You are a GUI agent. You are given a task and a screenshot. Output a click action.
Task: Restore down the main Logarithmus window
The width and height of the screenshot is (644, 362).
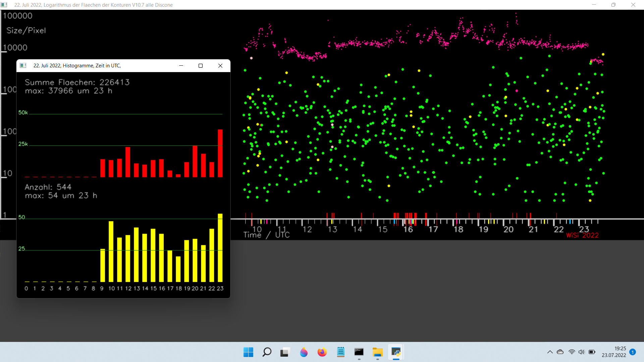pyautogui.click(x=613, y=5)
